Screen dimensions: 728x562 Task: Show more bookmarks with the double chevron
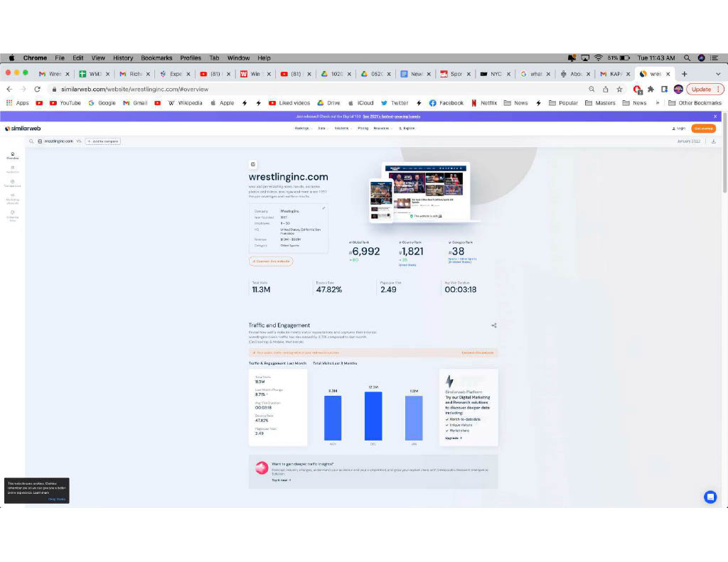pyautogui.click(x=658, y=103)
